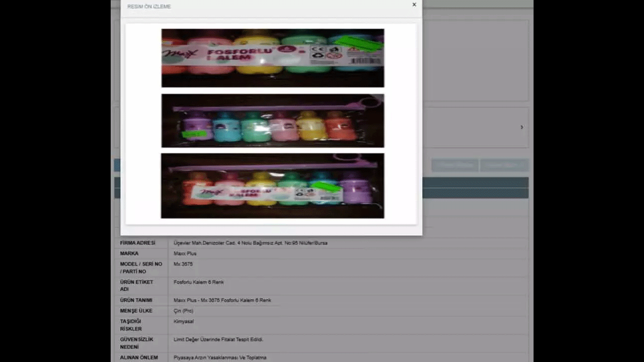The width and height of the screenshot is (644, 362).
Task: Click the Ürün Etiket Adı row label
Action: coord(136,286)
